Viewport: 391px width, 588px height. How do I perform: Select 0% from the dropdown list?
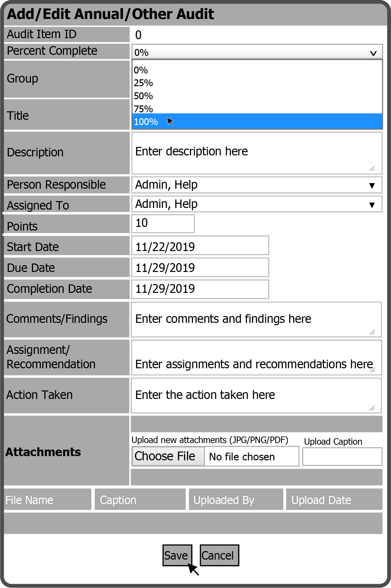click(x=141, y=70)
